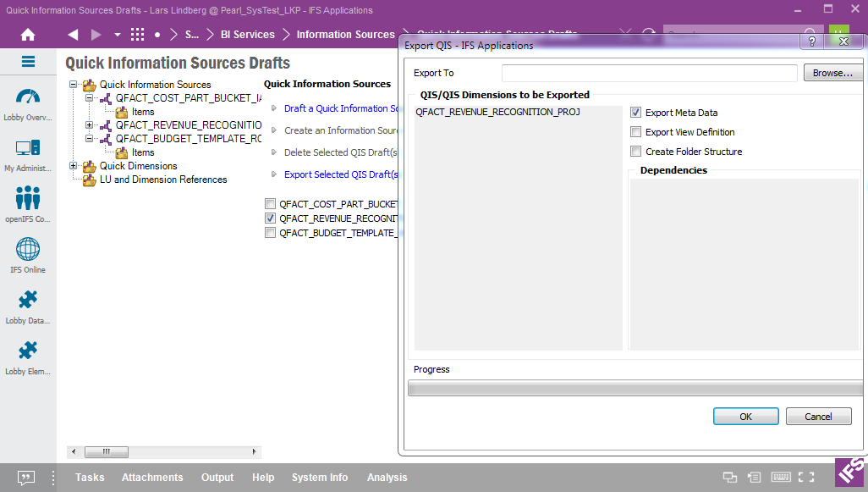Open the openIFS Community people icon

(28, 199)
